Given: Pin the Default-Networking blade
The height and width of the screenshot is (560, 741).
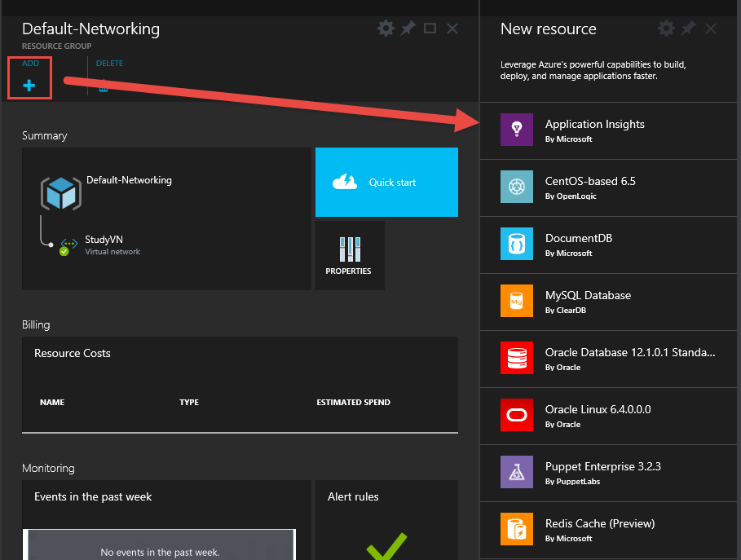Looking at the screenshot, I should click(x=408, y=29).
